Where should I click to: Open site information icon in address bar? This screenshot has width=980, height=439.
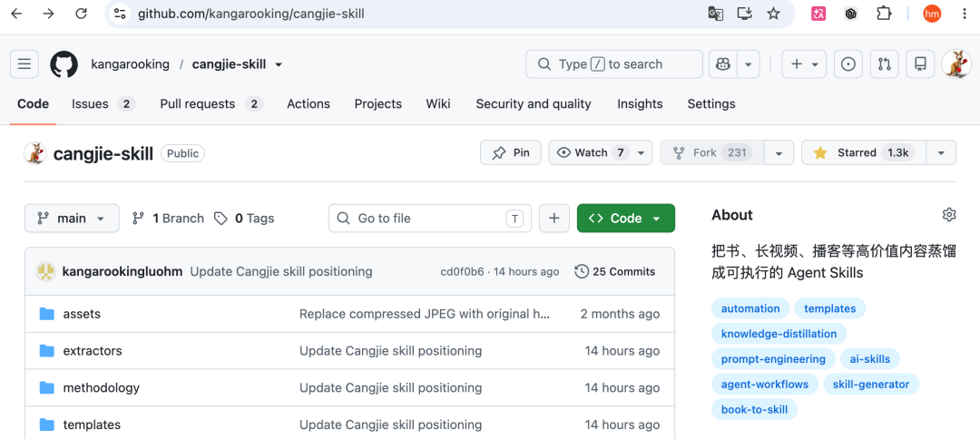120,14
